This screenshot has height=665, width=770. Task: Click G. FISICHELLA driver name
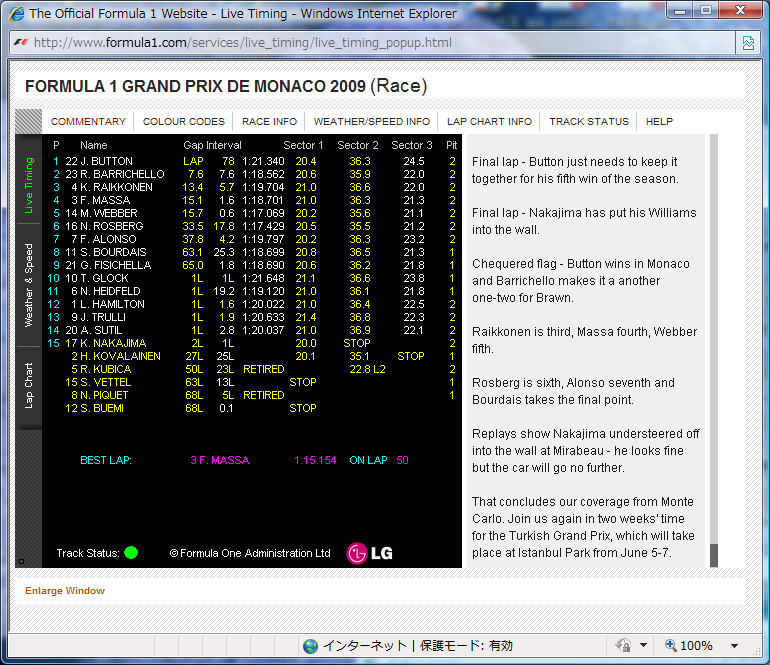click(116, 265)
